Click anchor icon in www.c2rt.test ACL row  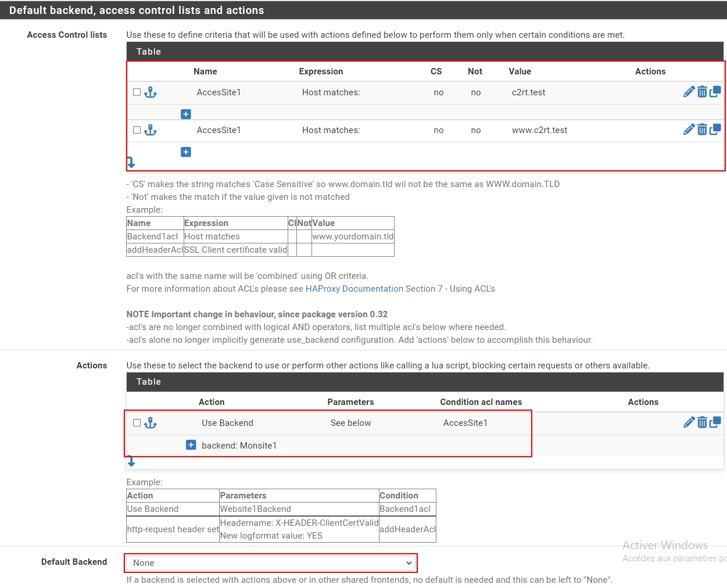point(151,130)
